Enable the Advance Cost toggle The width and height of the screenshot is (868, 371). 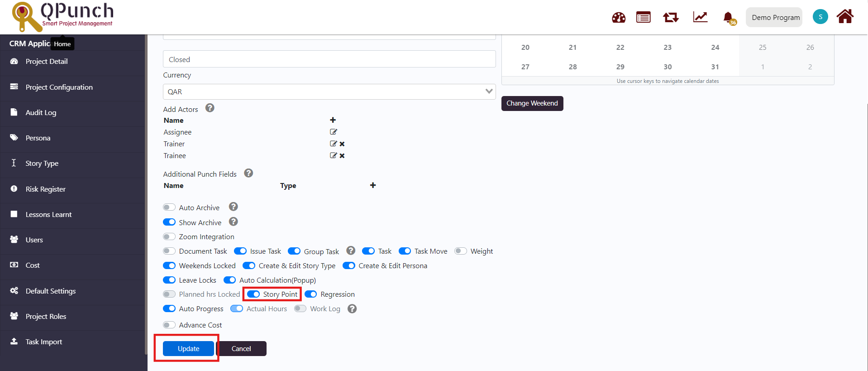click(169, 325)
